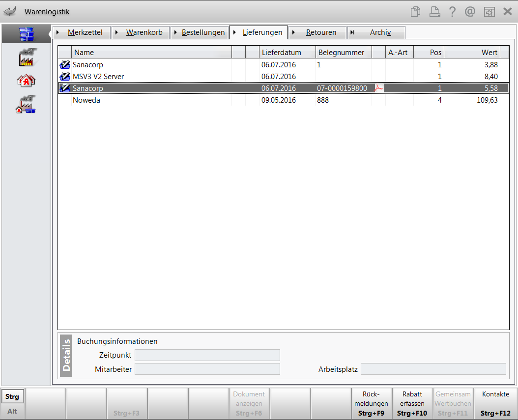
Task: Click into the Mitarbeiter field
Action: pyautogui.click(x=207, y=369)
